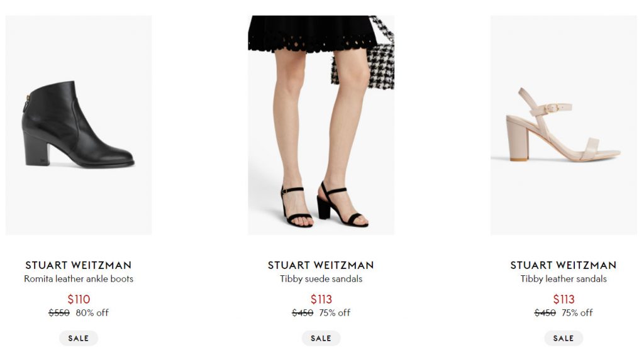Click the $113 price of Tibby suede sandals

click(321, 299)
